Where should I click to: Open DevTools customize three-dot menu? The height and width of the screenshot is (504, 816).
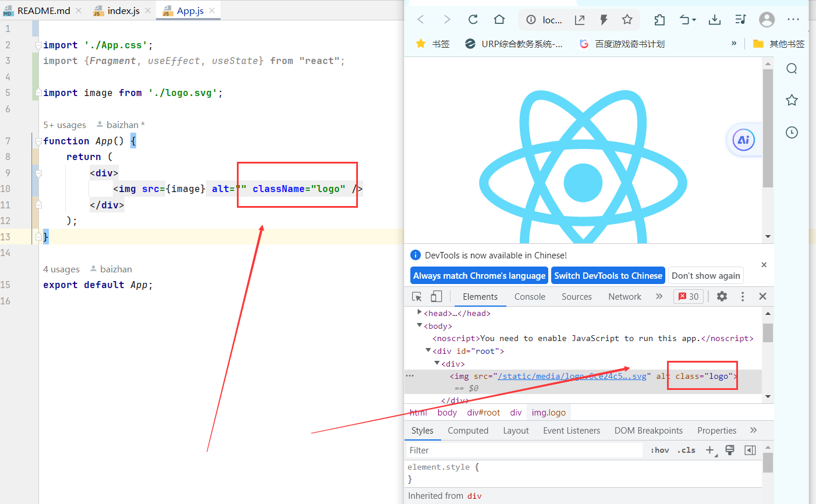pos(743,296)
